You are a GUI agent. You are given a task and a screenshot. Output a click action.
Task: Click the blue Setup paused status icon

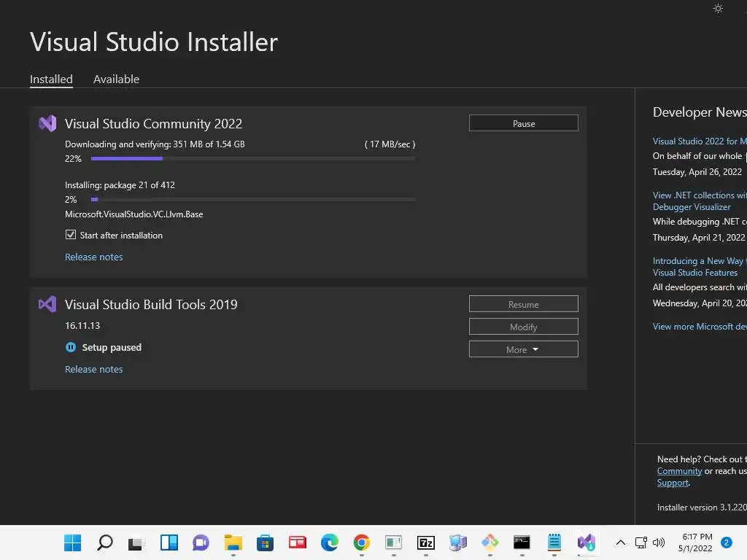tap(71, 347)
